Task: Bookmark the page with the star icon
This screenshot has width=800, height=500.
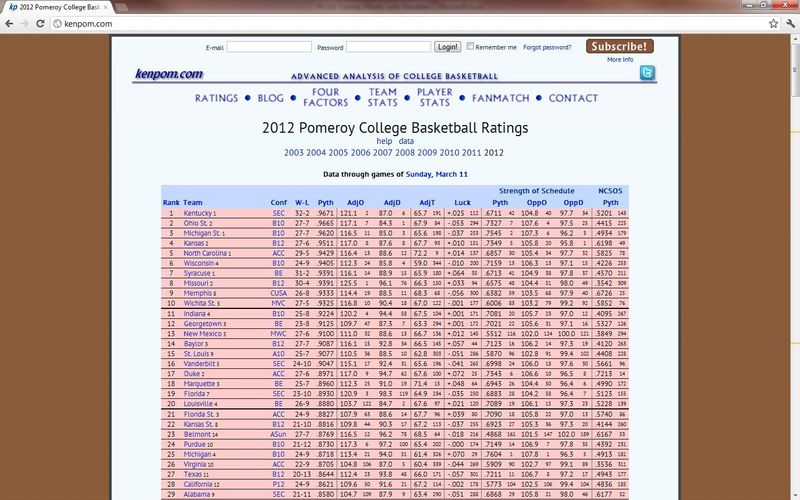Action: (773, 23)
